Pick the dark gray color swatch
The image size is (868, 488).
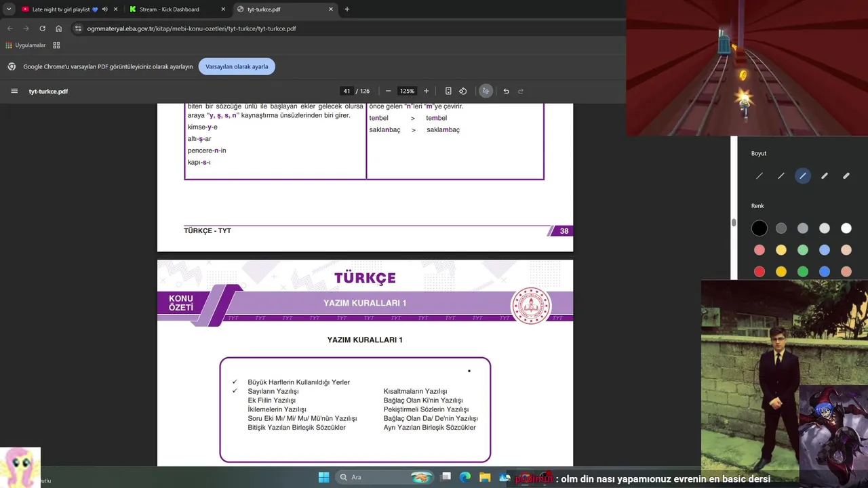click(781, 228)
